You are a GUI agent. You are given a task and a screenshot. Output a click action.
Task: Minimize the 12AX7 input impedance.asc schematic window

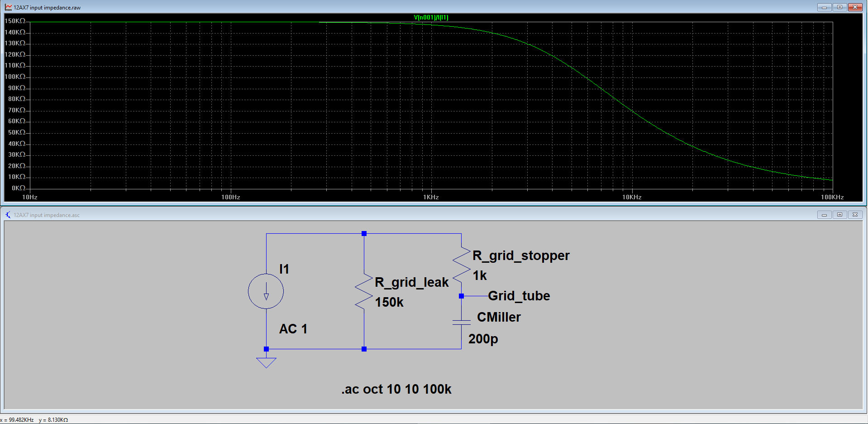[x=824, y=215]
